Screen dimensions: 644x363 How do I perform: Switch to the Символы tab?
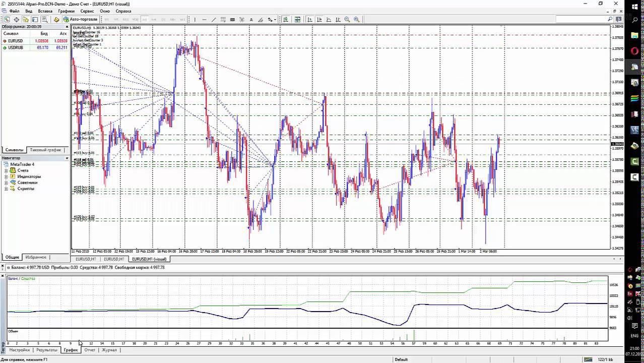click(x=14, y=150)
